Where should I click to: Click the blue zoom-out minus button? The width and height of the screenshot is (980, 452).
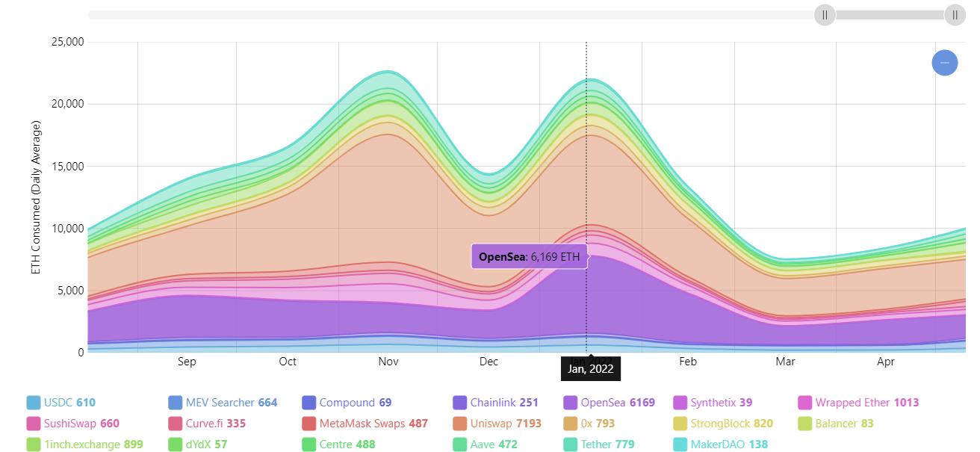point(944,63)
